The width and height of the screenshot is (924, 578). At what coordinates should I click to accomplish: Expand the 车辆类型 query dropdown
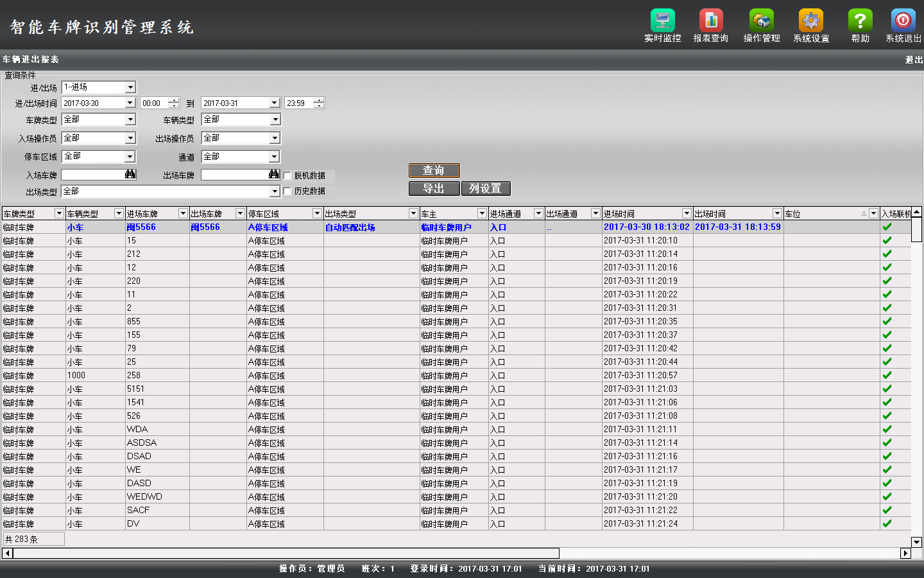[x=275, y=119]
